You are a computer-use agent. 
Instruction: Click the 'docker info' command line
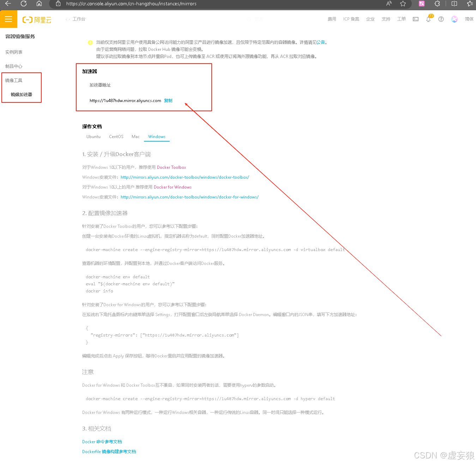pos(100,291)
